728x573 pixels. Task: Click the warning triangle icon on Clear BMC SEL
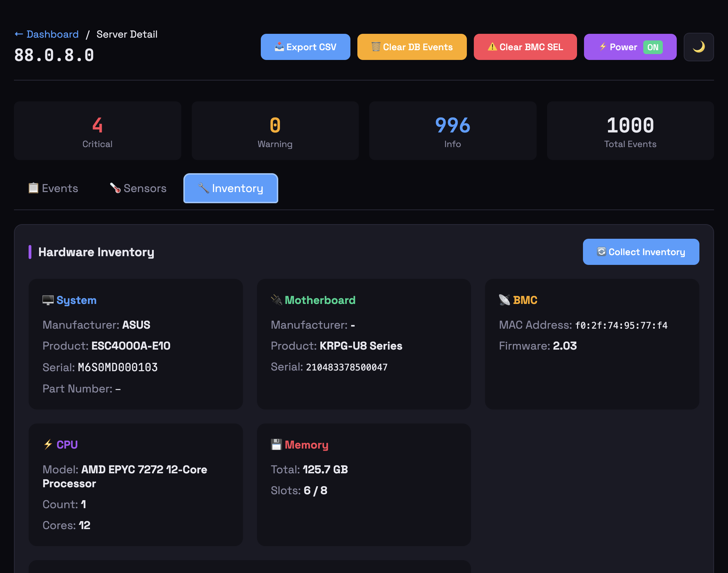tap(492, 47)
